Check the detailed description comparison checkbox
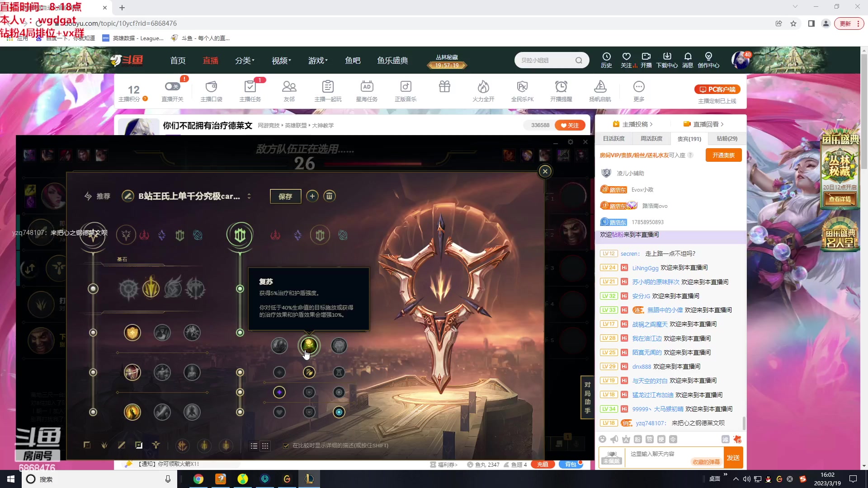Viewport: 868px width, 488px height. (286, 446)
